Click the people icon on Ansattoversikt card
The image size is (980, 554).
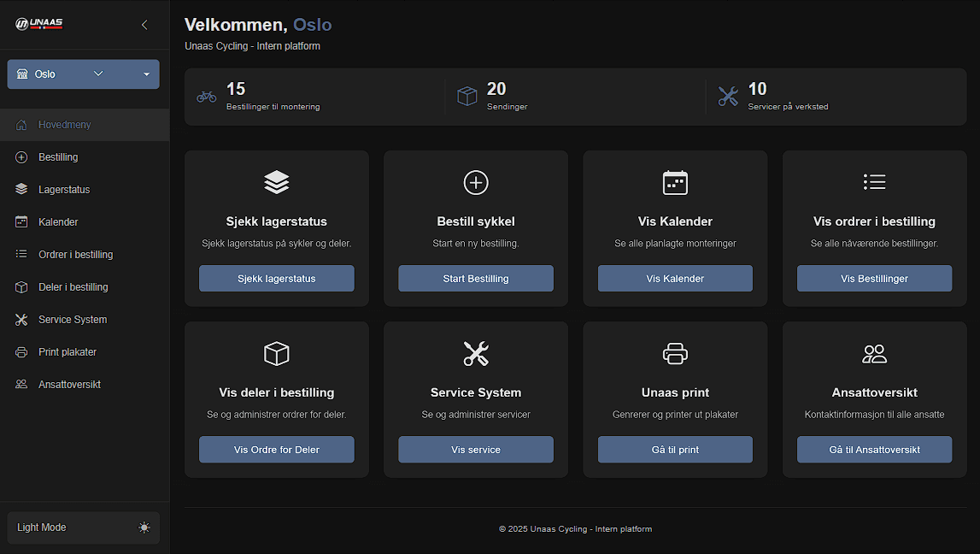(874, 354)
